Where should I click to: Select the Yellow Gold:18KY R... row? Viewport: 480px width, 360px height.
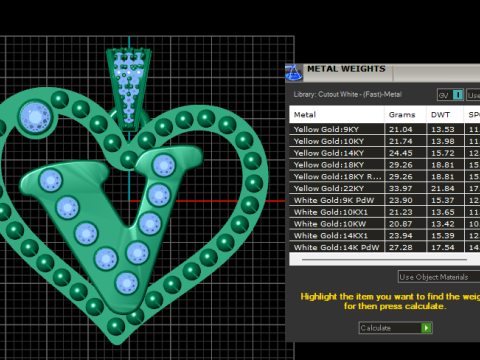385,177
